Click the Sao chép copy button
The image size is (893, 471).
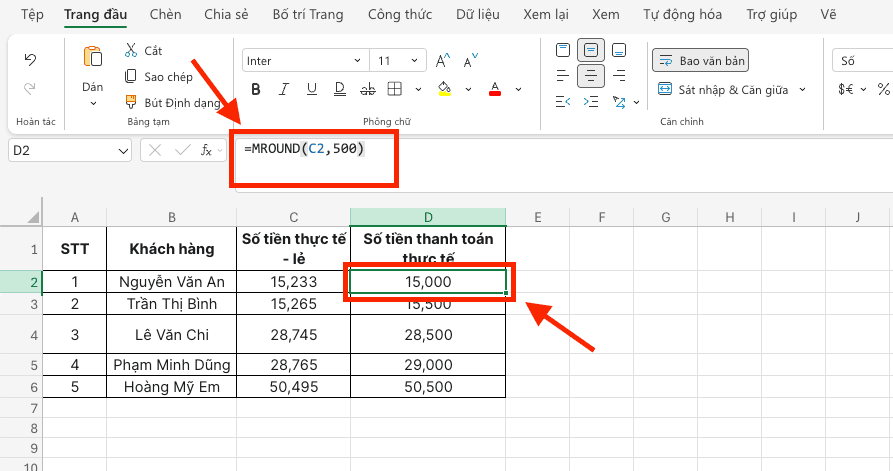159,76
